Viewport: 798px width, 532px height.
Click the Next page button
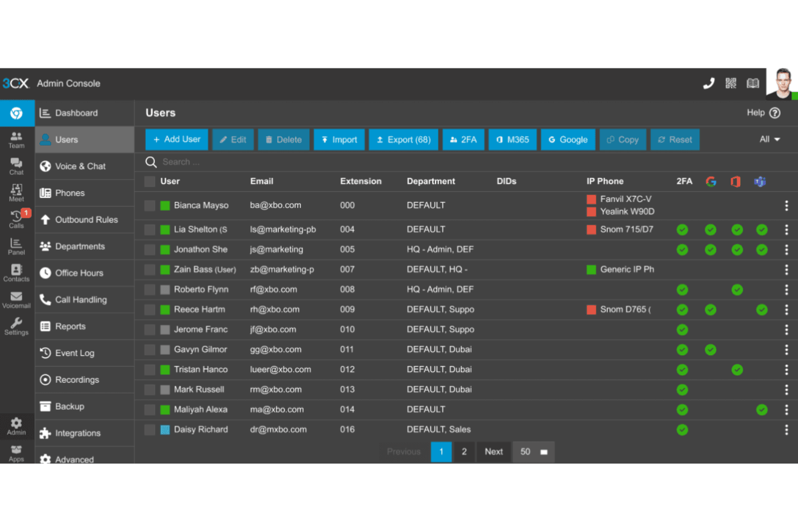coord(493,452)
